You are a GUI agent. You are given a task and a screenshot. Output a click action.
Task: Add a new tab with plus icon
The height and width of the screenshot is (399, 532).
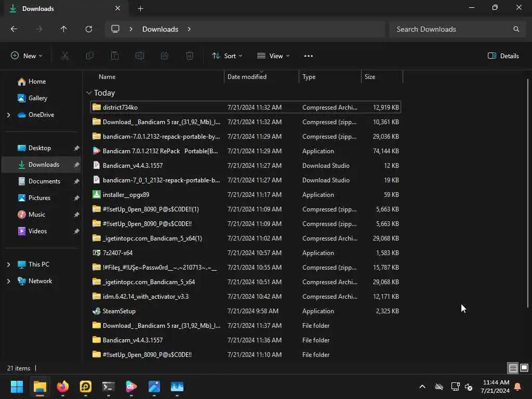tap(140, 9)
